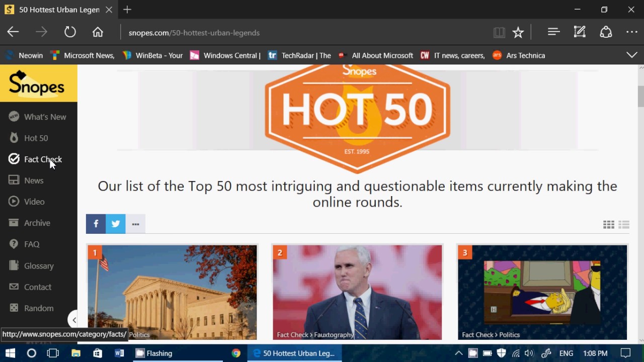Open Windows Start menu
644x362 pixels.
click(x=10, y=353)
